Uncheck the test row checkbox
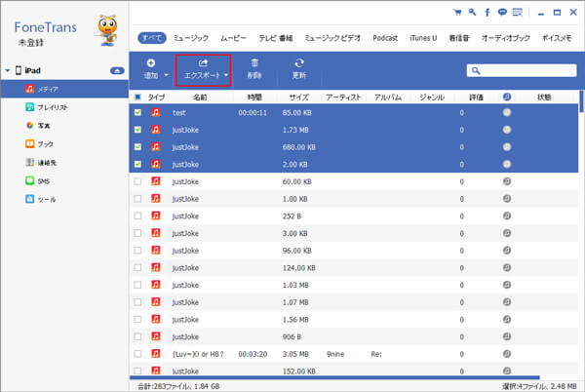This screenshot has width=585, height=392. (137, 112)
